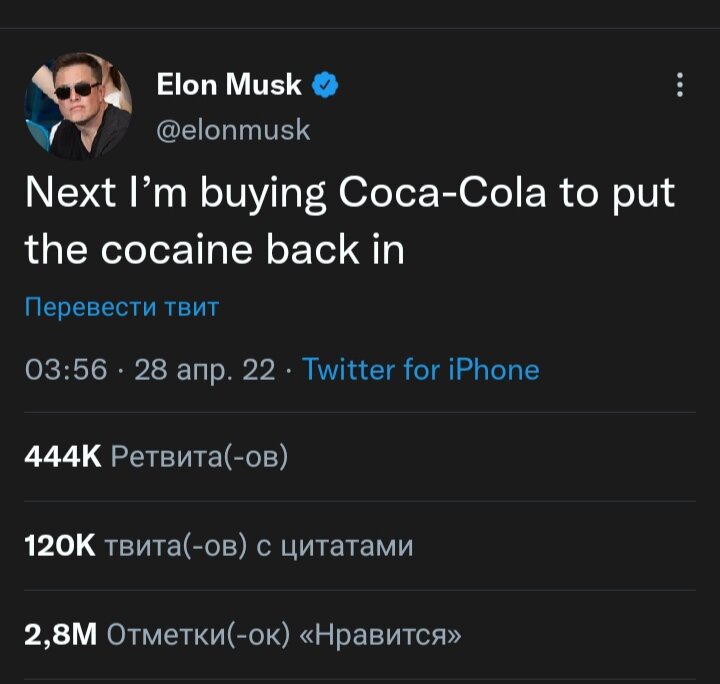Translate tweet via Перевести твит
This screenshot has height=684, width=720.
click(x=121, y=307)
